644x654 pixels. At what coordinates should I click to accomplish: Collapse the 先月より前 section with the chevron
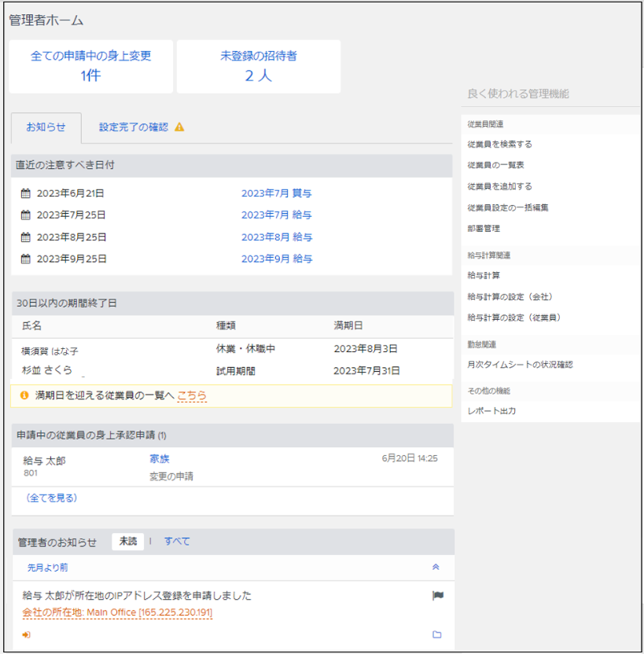[x=436, y=567]
